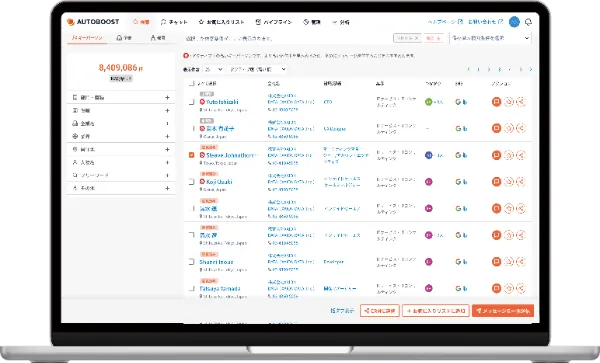The width and height of the screenshot is (600, 363).
Task: Click Google icon in Steave Johnathon row
Action: click(458, 155)
